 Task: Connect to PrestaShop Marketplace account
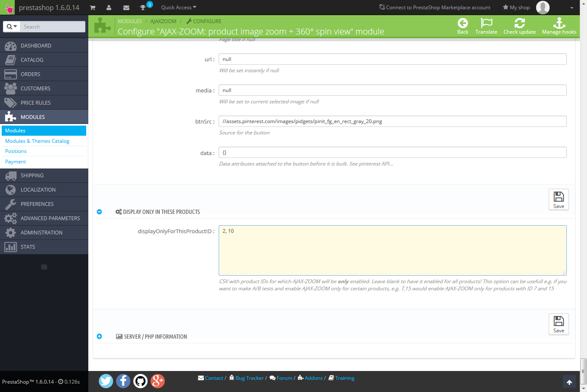click(435, 8)
